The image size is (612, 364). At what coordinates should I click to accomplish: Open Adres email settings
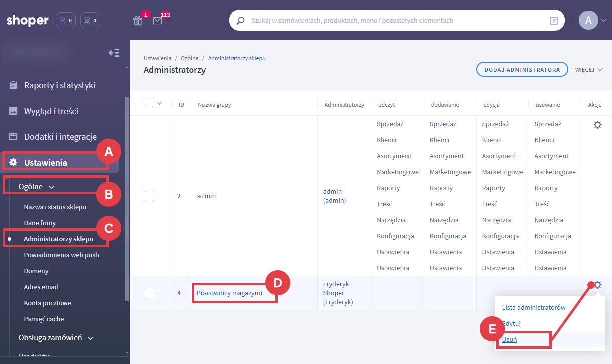pos(41,287)
